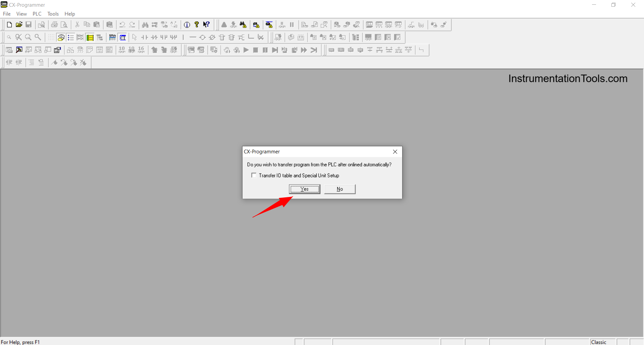Tick the Transfer IO table checkbox
Screen dimensions: 644x345
(254, 175)
